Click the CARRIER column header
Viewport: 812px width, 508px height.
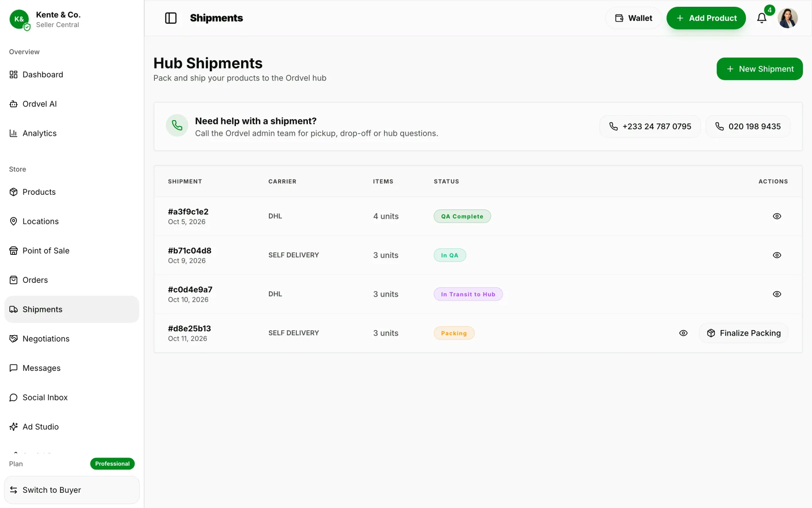point(282,182)
